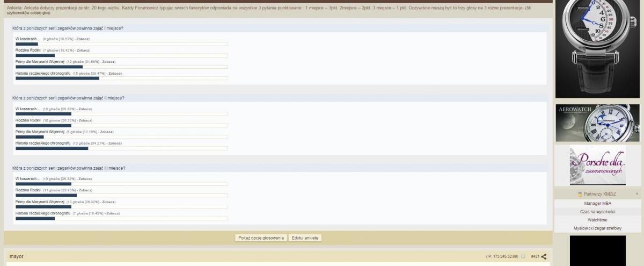
Task: Click Zobacz for W koszarach in third-place poll
Action: click(x=85, y=178)
